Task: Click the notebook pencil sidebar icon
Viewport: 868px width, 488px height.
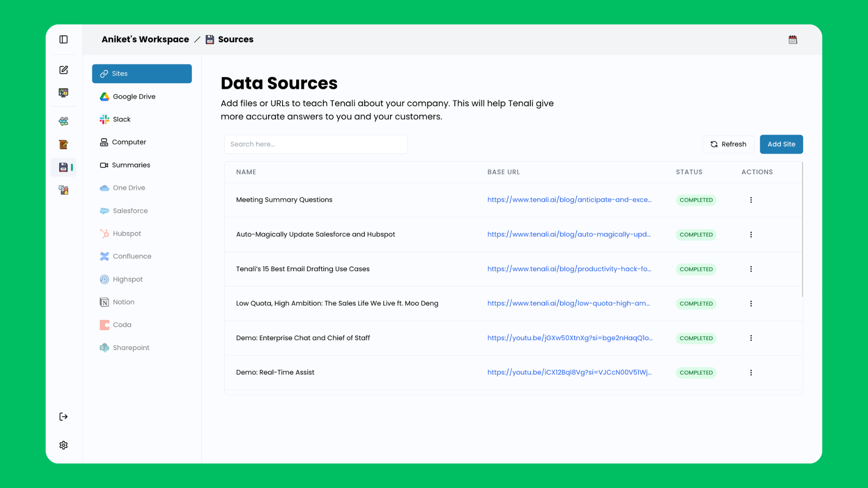Action: click(63, 145)
